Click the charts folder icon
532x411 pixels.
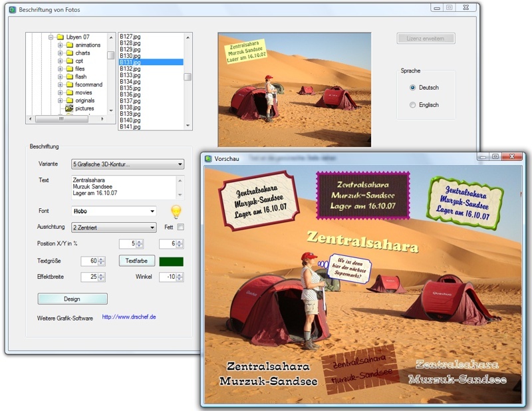pyautogui.click(x=68, y=53)
